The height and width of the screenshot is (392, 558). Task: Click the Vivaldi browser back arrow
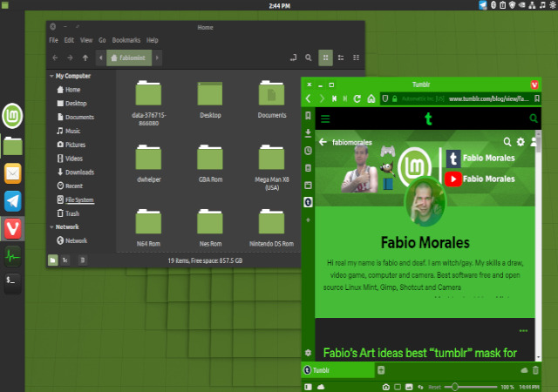tap(309, 98)
